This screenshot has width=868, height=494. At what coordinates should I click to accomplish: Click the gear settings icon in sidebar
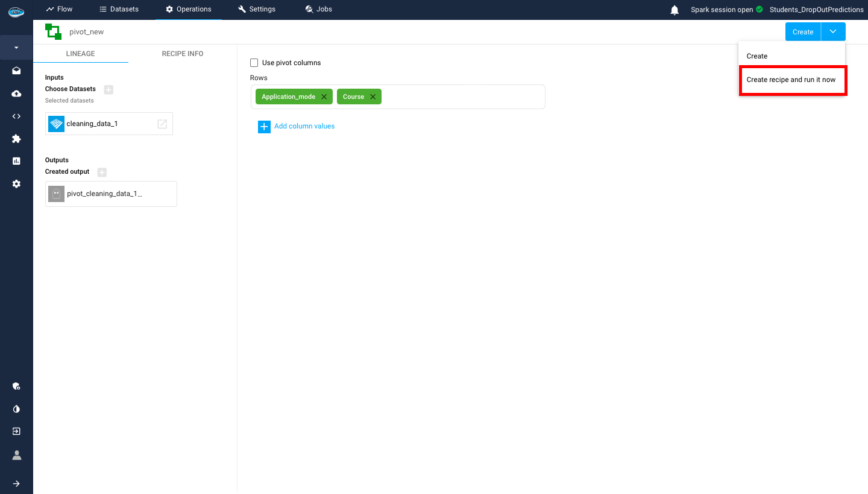coord(16,184)
